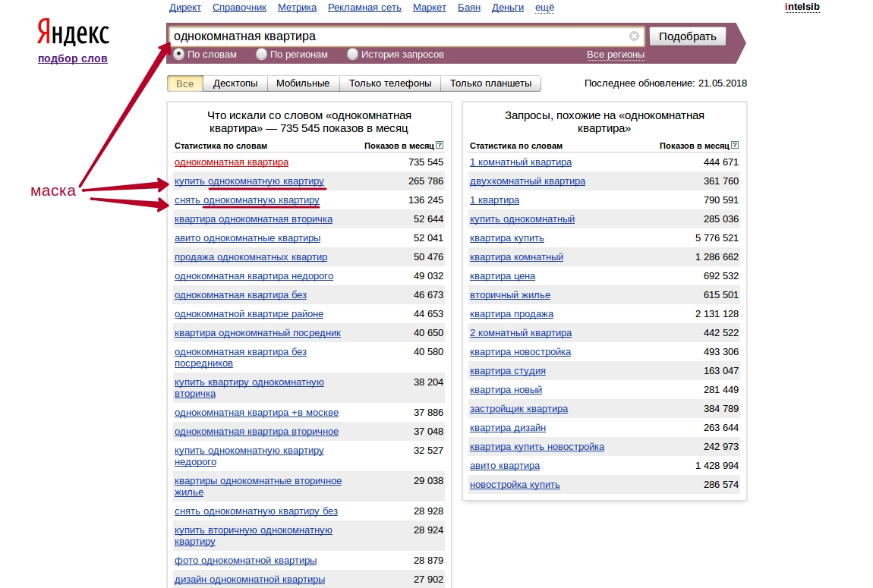This screenshot has height=588, width=873.
Task: Open the «квартира студия» similar query
Action: coord(507,371)
